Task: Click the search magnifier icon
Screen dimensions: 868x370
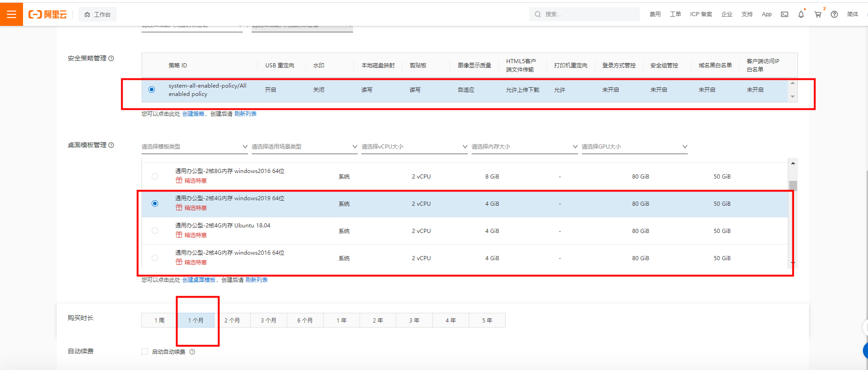Action: (x=537, y=14)
